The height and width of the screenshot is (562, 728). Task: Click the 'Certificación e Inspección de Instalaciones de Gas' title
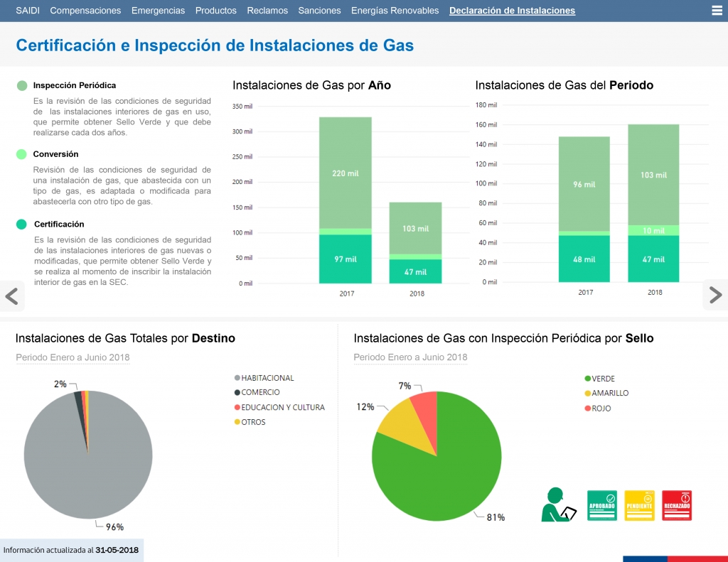pyautogui.click(x=215, y=45)
